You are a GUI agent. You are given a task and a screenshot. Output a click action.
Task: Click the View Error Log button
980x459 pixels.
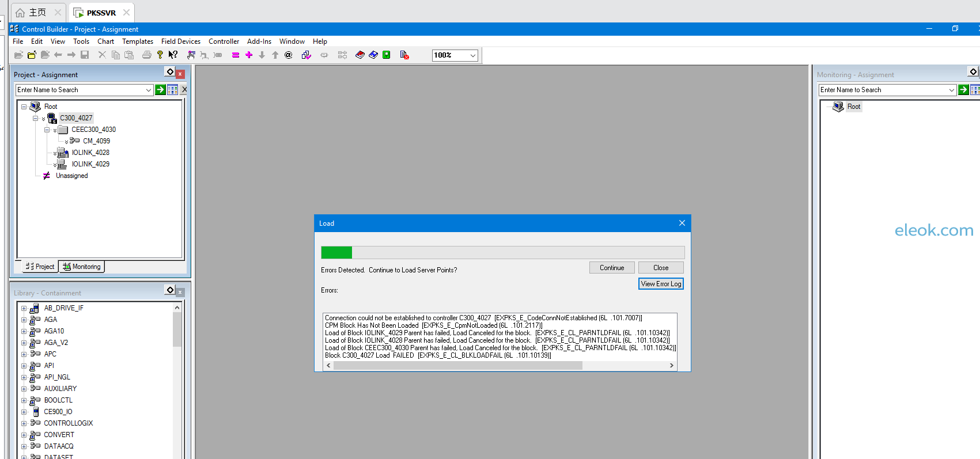(x=661, y=284)
